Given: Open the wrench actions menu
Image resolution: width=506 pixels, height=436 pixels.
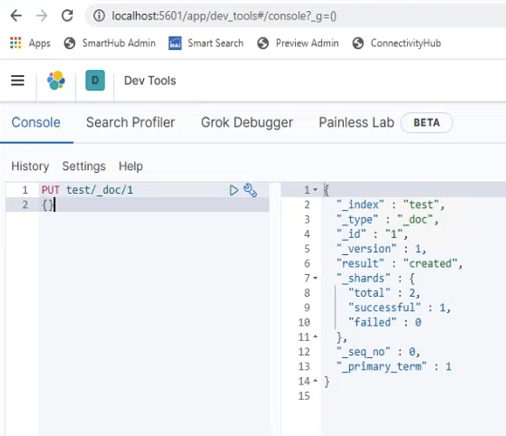Looking at the screenshot, I should (x=250, y=190).
